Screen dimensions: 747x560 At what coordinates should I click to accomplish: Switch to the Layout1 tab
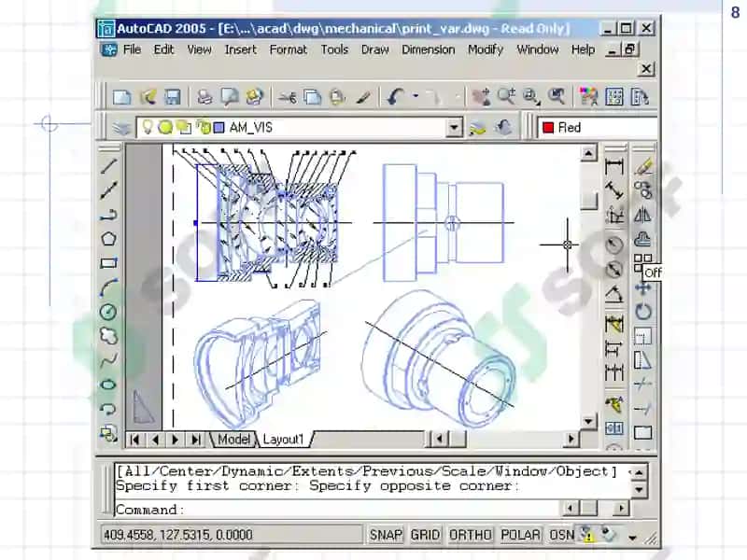[283, 439]
